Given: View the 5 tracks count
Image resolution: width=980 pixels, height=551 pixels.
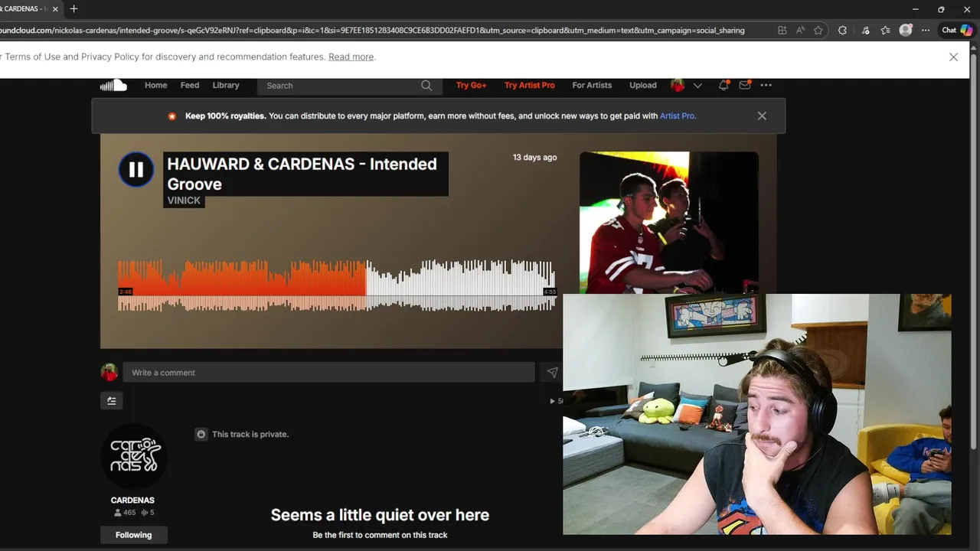Looking at the screenshot, I should [148, 513].
